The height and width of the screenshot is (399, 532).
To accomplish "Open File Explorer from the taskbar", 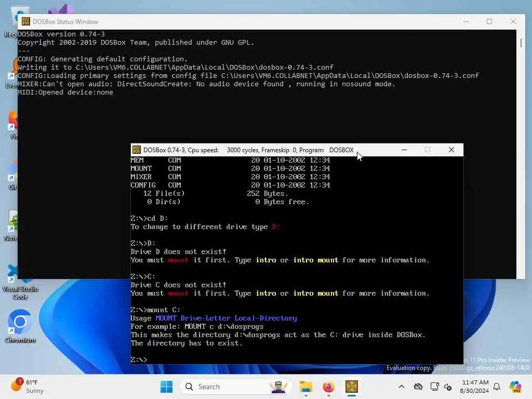I will click(x=305, y=387).
